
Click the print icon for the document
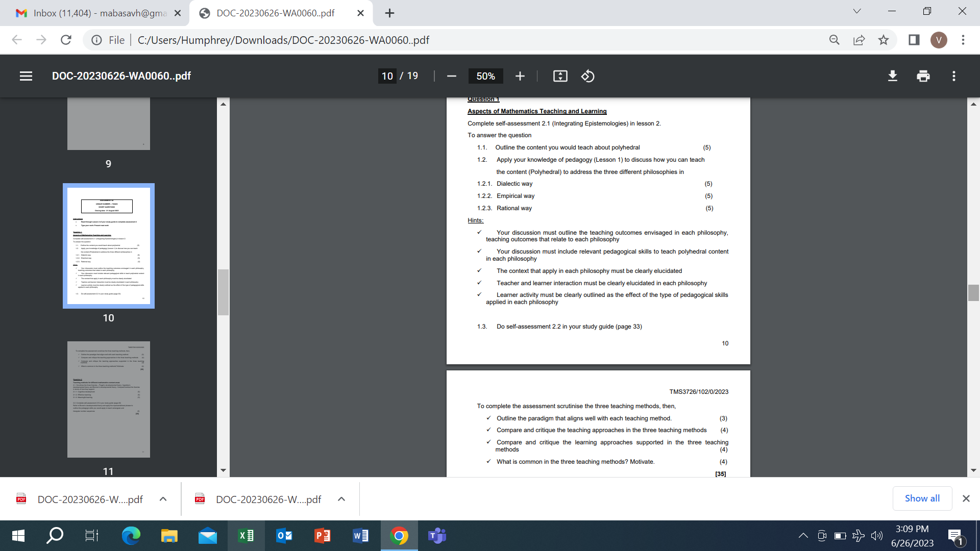click(923, 76)
